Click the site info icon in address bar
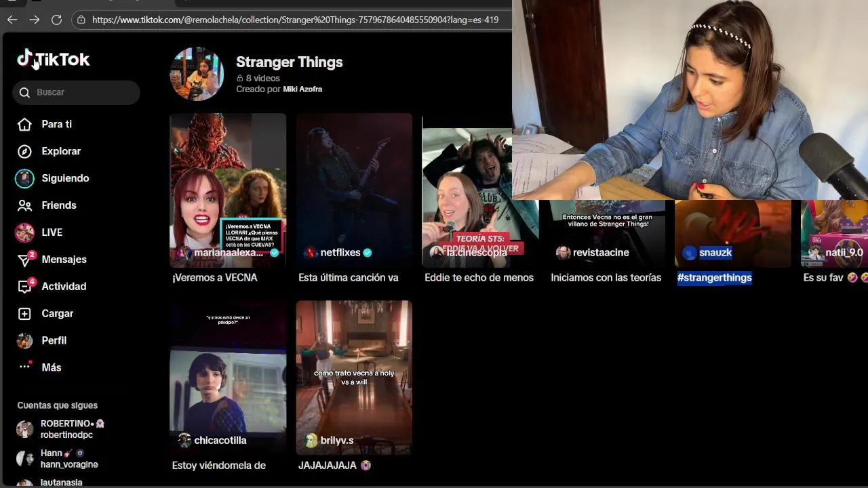This screenshot has height=488, width=868. pyautogui.click(x=81, y=20)
